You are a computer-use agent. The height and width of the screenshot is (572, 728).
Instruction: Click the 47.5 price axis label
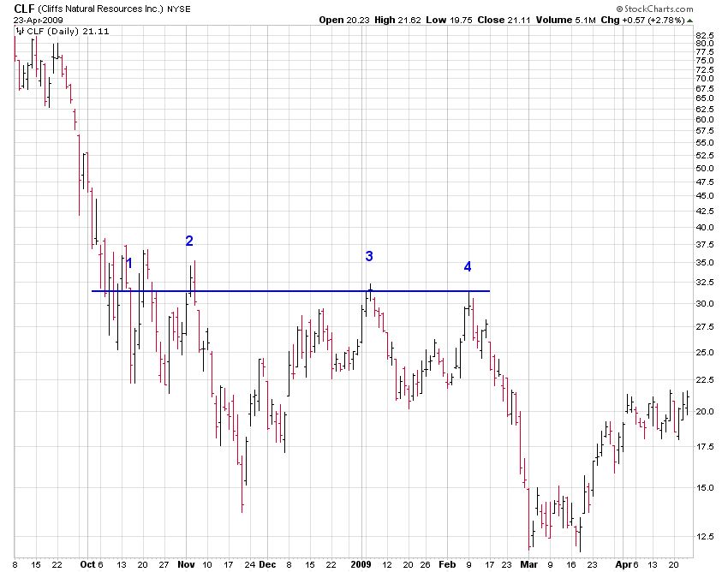(x=704, y=182)
